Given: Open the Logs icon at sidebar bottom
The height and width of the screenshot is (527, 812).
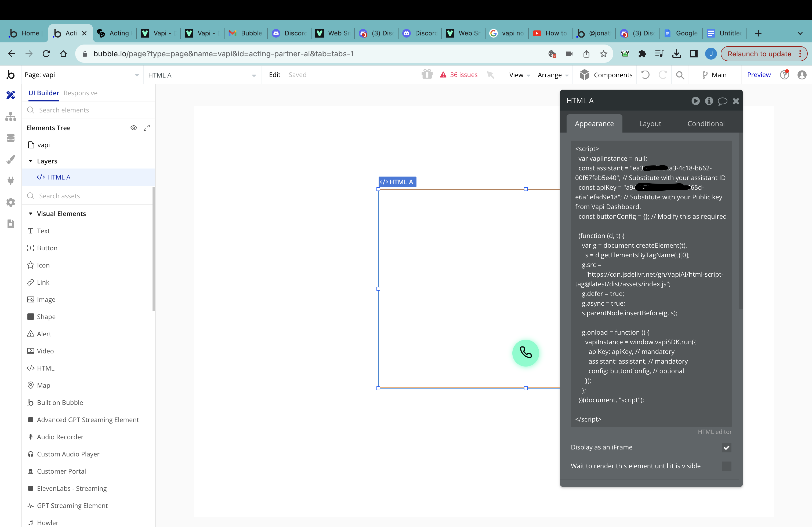Looking at the screenshot, I should pos(10,224).
